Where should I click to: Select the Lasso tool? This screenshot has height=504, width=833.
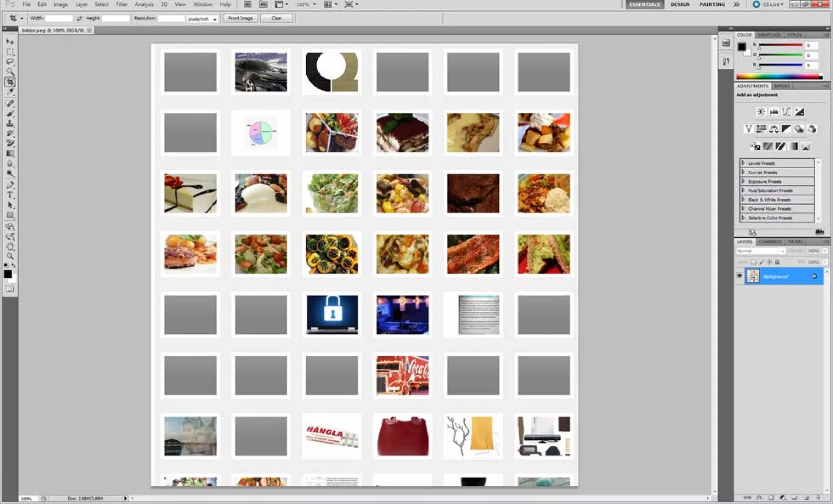coord(10,62)
